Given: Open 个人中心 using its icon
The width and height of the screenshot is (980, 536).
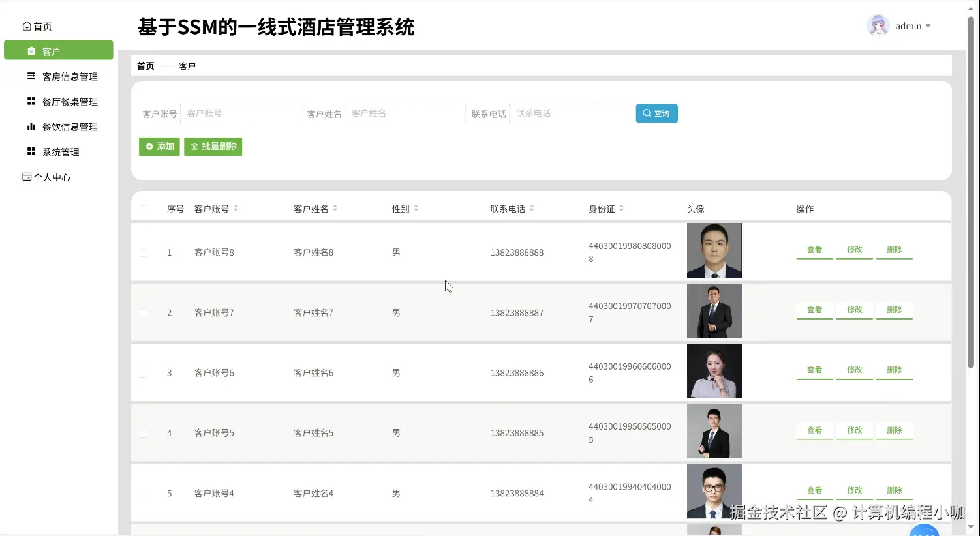Looking at the screenshot, I should click(26, 176).
